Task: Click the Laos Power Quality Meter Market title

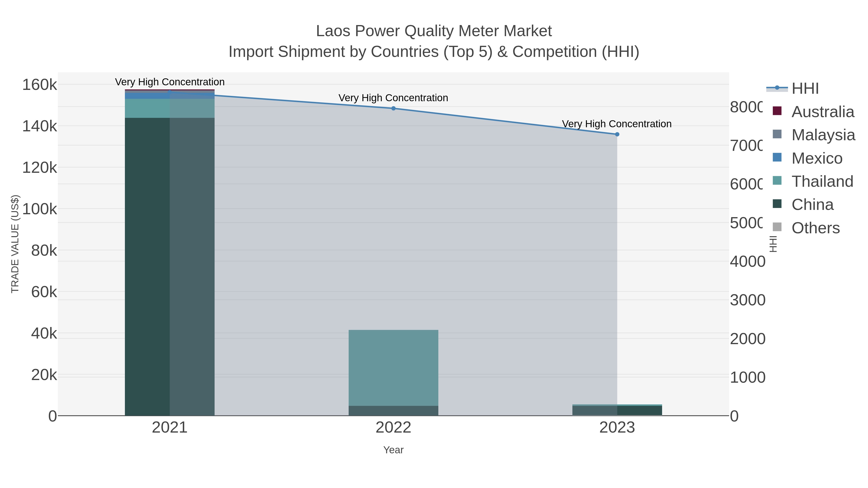Action: coord(434,31)
